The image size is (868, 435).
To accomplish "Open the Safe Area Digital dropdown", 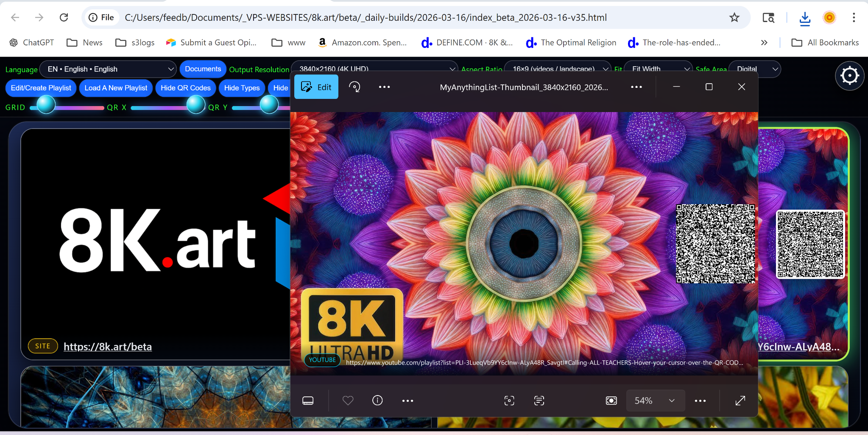I will [x=755, y=69].
